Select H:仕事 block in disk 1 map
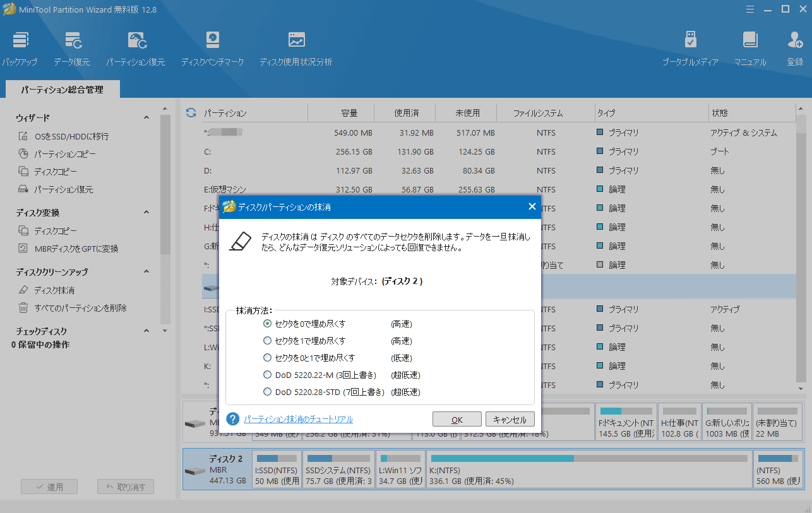The height and width of the screenshot is (513, 812). (679, 422)
